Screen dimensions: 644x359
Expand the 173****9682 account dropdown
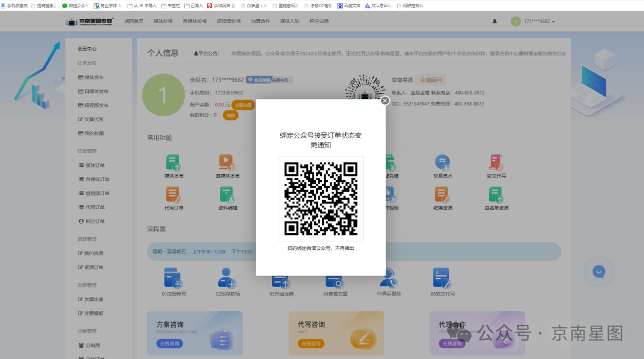pos(539,21)
